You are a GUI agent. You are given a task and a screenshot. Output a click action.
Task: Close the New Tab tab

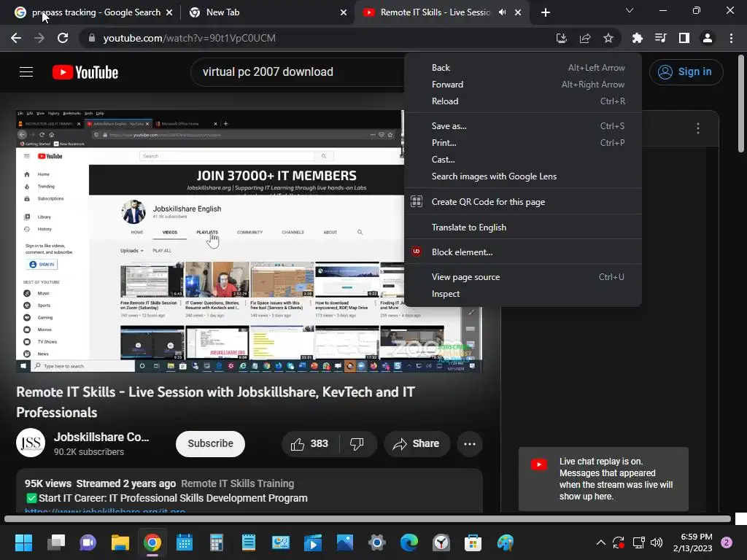point(344,12)
